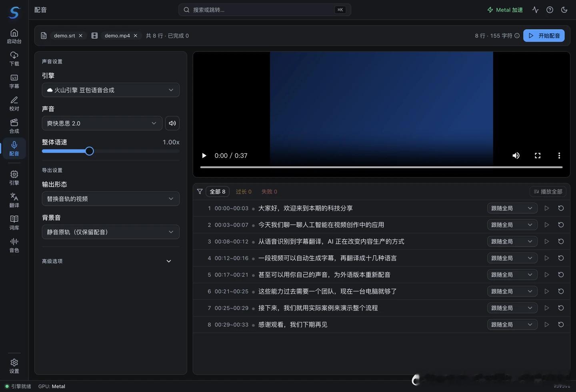Click the video progress bar
Screen dimensions: 576x392
click(x=381, y=167)
